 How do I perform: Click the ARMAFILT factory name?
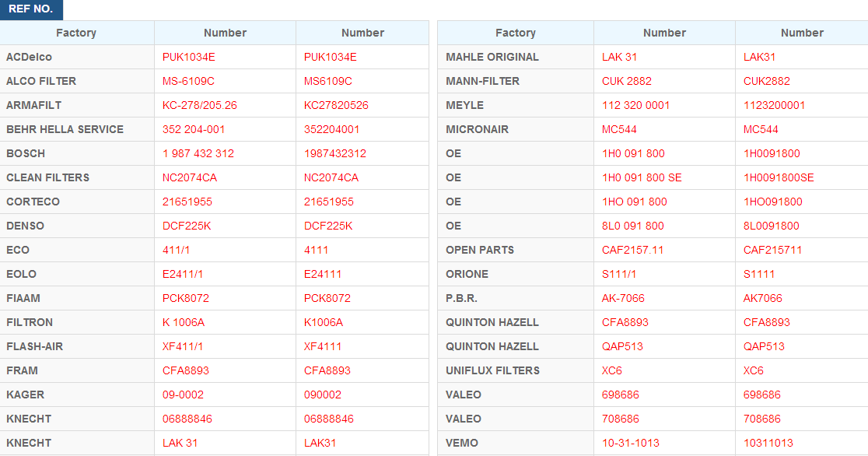[33, 105]
